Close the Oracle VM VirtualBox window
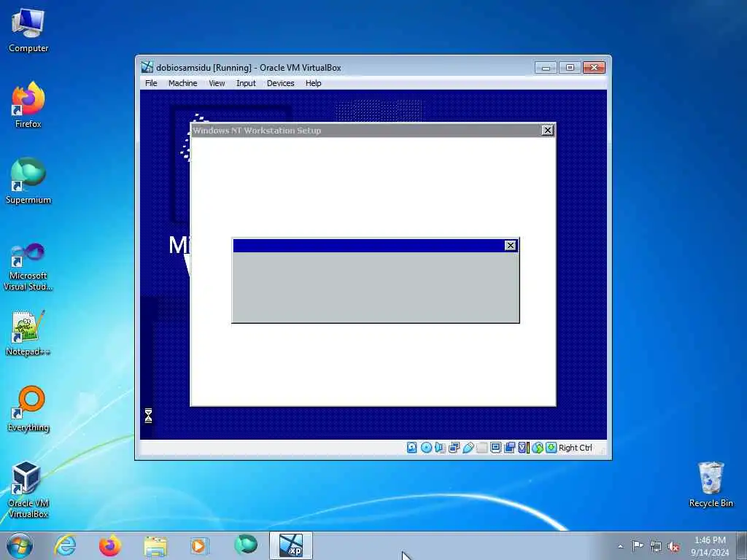This screenshot has width=747, height=560. [594, 68]
